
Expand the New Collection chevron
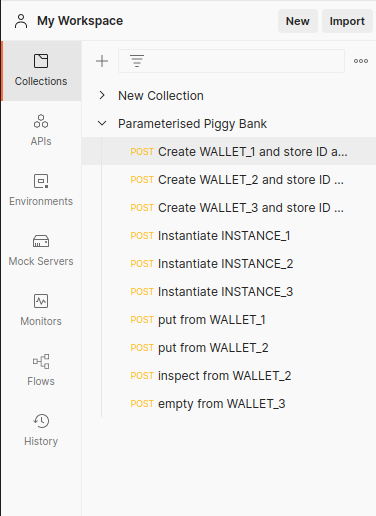(x=102, y=96)
